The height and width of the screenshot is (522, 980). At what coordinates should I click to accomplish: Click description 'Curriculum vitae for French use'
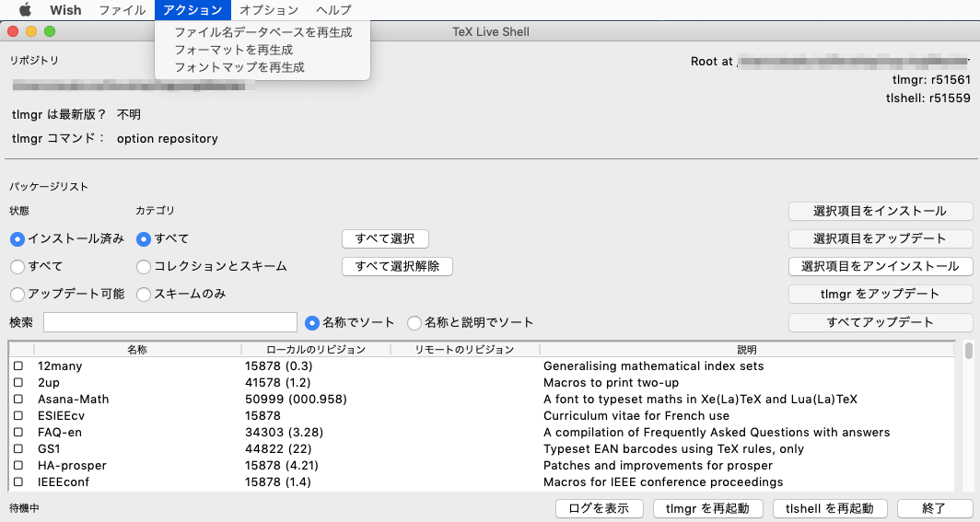tap(636, 415)
